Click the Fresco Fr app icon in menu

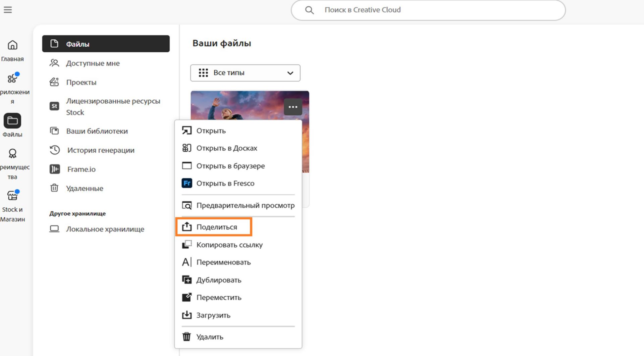click(187, 183)
